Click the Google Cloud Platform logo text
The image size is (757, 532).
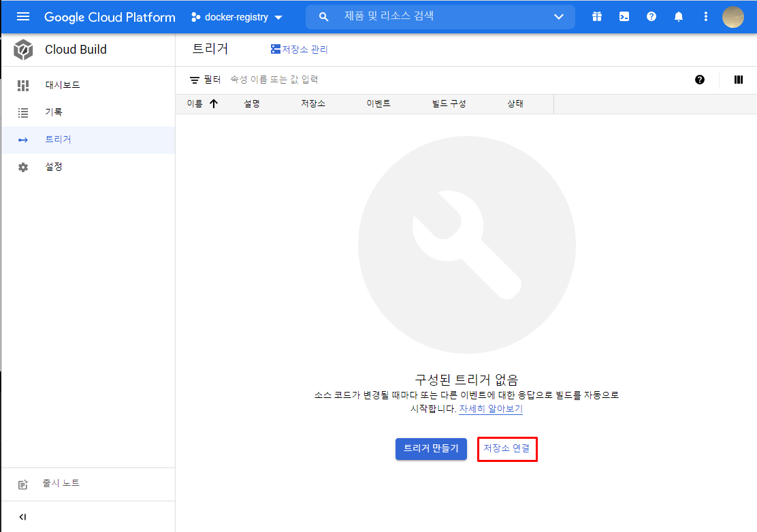110,18
